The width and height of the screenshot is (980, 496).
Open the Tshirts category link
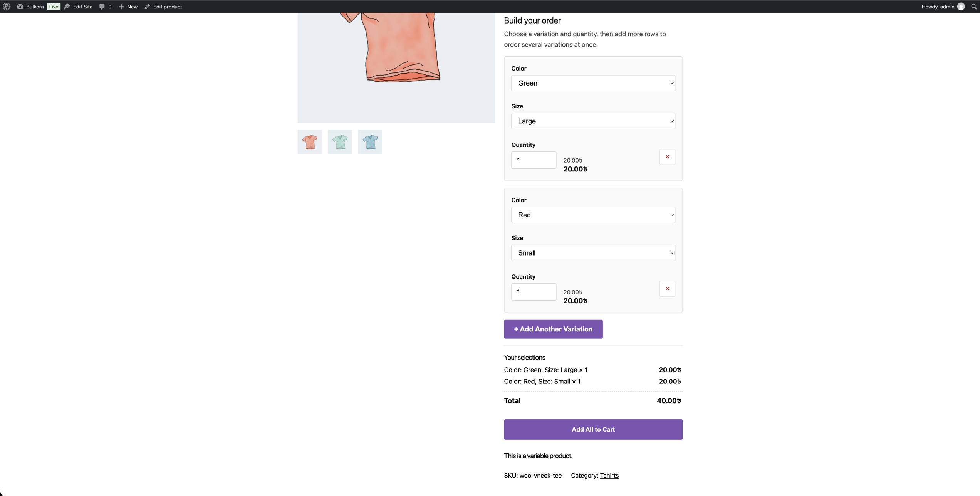pos(609,476)
